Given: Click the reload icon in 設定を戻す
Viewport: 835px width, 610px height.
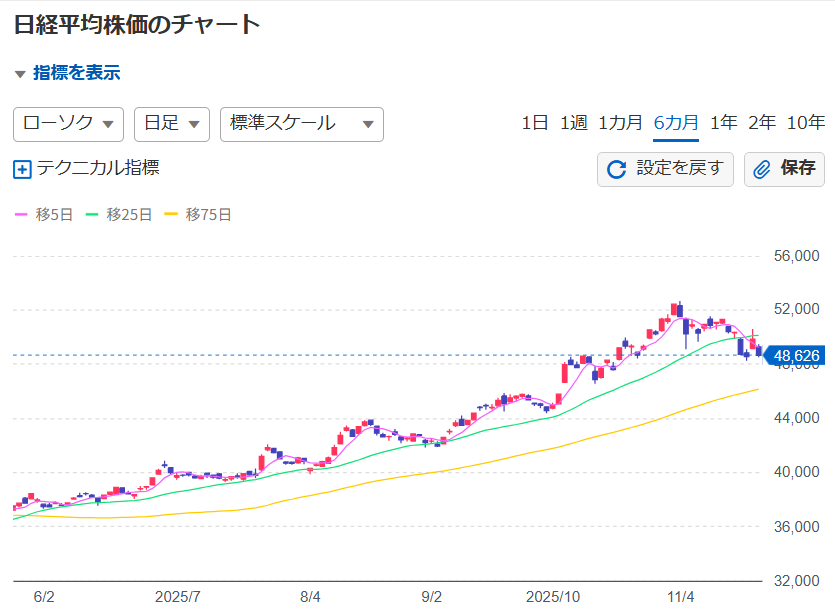Looking at the screenshot, I should (x=617, y=169).
